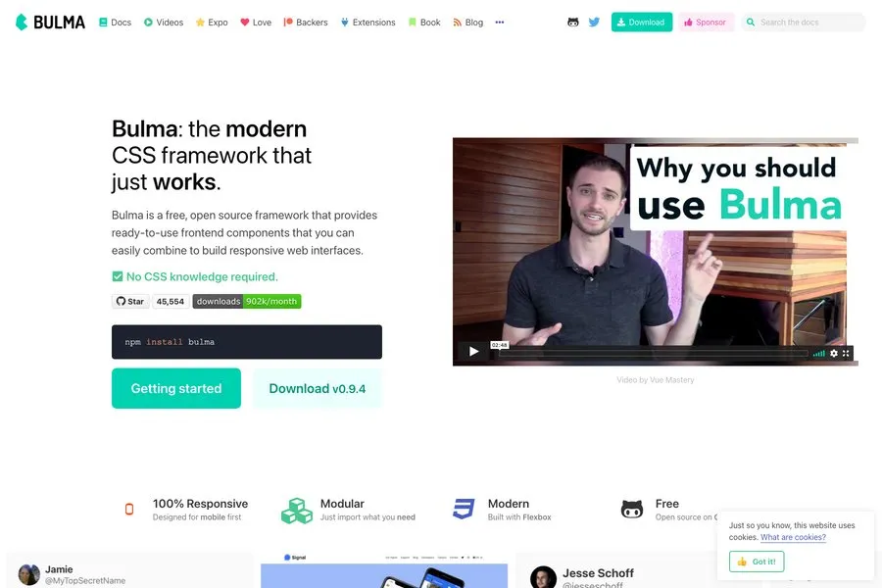The height and width of the screenshot is (588, 882).
Task: Expand the three-dots more menu
Action: pyautogui.click(x=500, y=22)
